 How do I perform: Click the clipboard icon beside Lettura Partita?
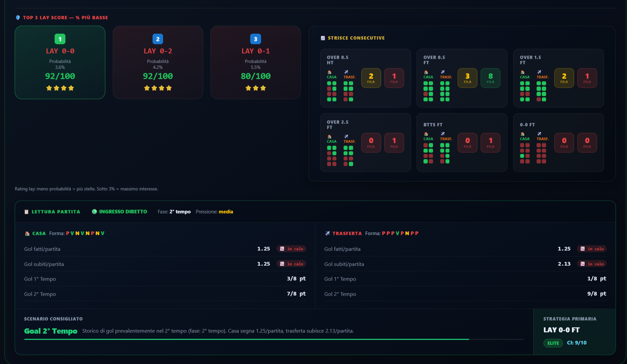(26, 212)
